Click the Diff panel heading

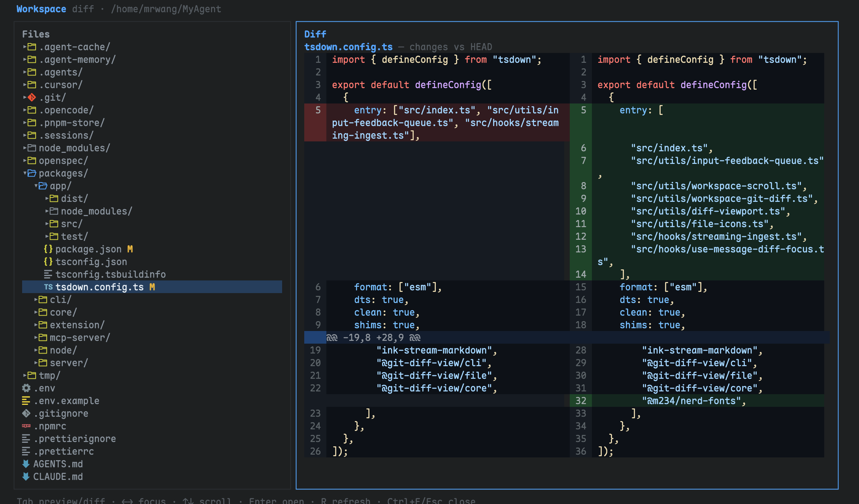[315, 34]
